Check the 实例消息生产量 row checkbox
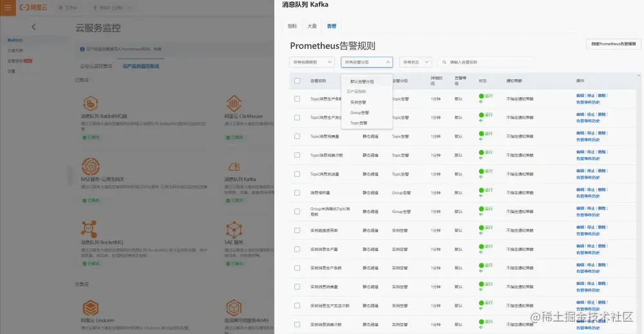 pyautogui.click(x=297, y=249)
